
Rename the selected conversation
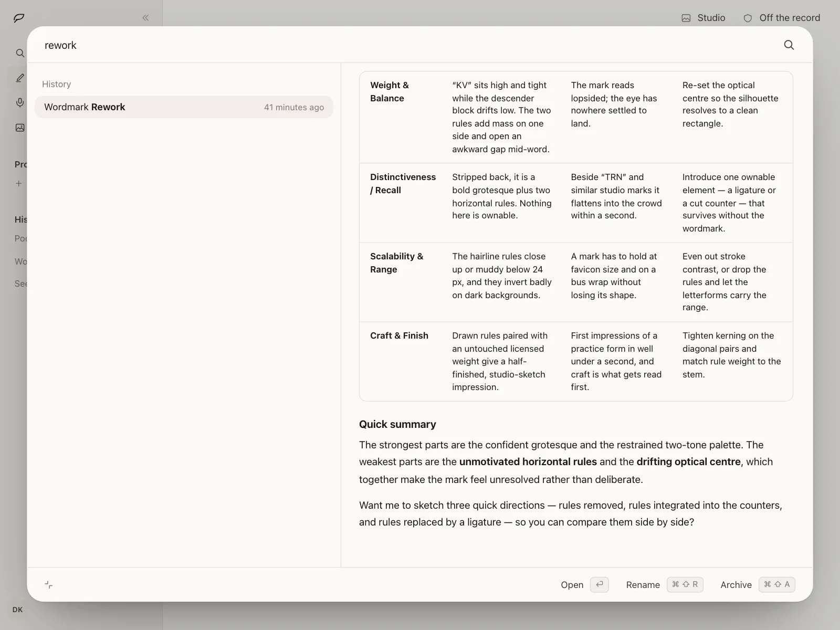(664, 585)
